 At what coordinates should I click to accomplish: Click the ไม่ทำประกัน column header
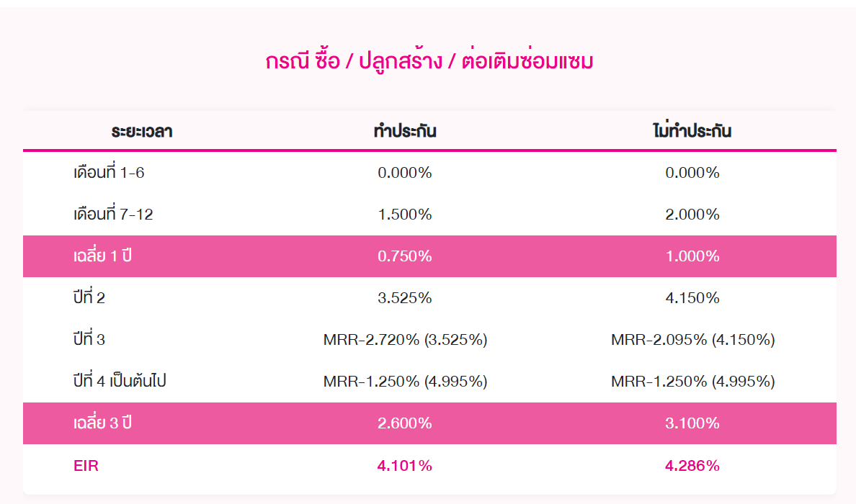692,132
